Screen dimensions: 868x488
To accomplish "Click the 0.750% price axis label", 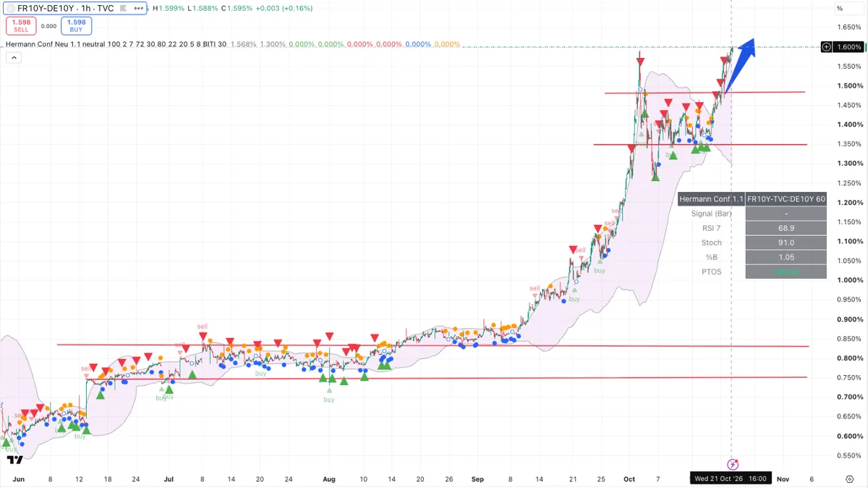I will pos(848,378).
